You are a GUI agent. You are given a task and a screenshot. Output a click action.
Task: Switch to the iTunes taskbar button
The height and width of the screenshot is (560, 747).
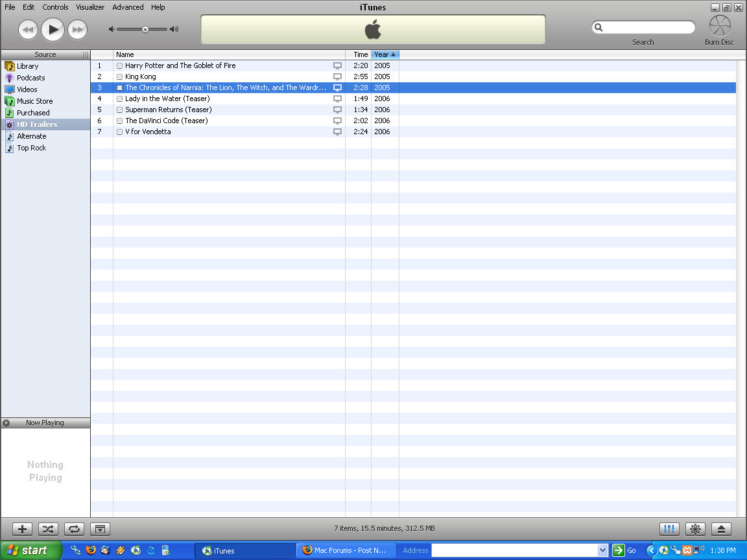click(x=245, y=551)
